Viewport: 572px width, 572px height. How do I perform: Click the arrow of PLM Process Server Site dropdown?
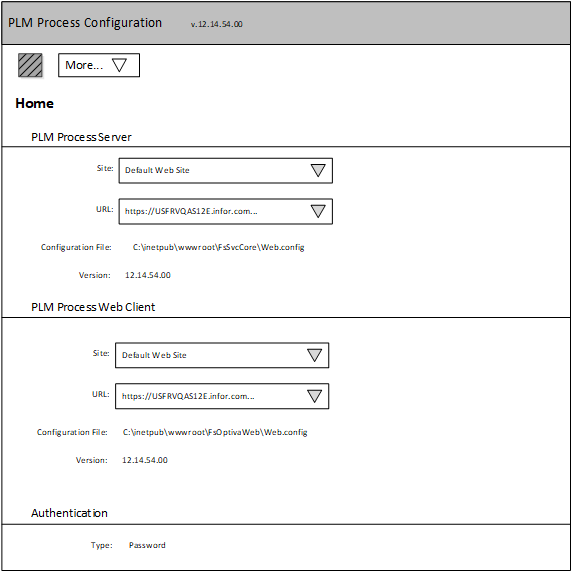tap(318, 170)
